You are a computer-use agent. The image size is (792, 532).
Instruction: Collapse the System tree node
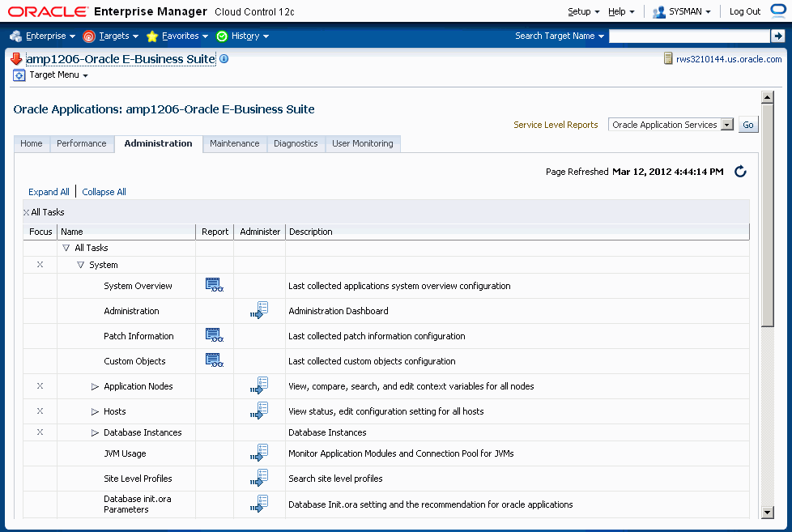click(x=80, y=266)
